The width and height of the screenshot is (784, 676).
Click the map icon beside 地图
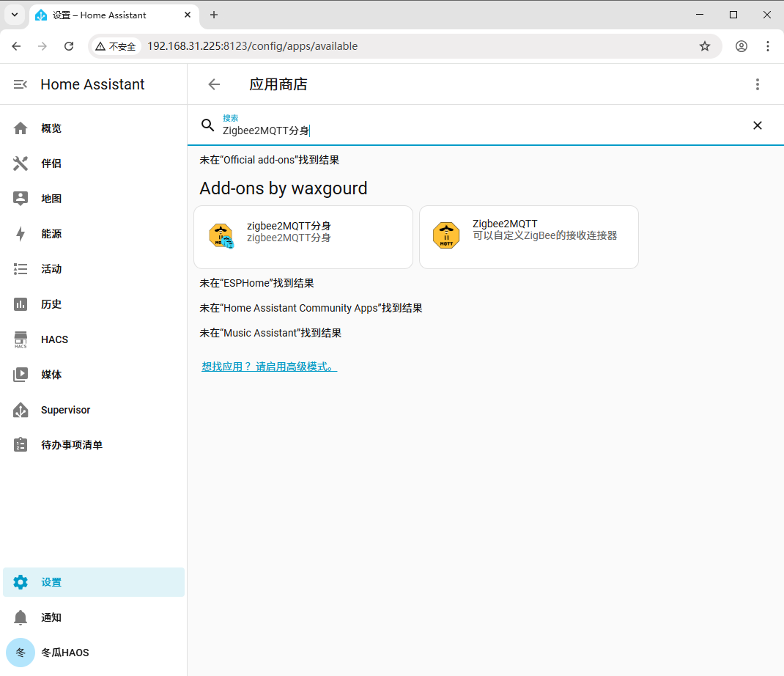coord(21,199)
